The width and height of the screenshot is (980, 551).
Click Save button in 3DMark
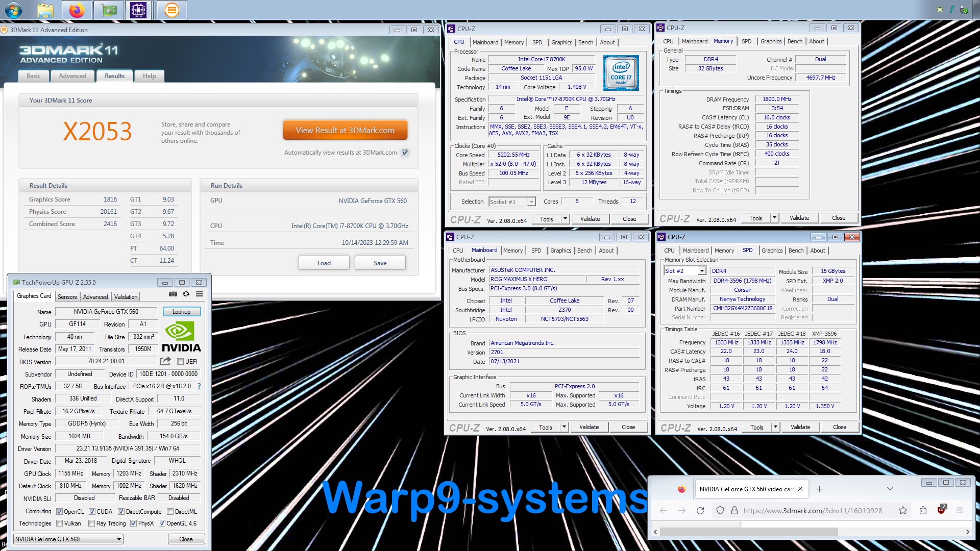(380, 263)
